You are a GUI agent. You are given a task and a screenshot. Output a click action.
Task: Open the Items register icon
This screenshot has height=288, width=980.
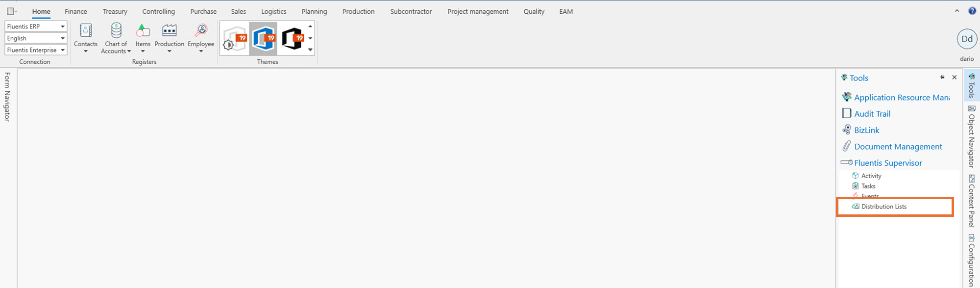[x=143, y=31]
